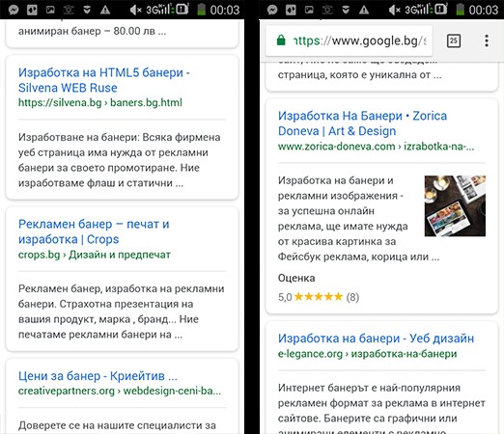Image resolution: width=504 pixels, height=434 pixels.
Task: Open the Уеб дизайн e-legance result
Action: point(376,339)
